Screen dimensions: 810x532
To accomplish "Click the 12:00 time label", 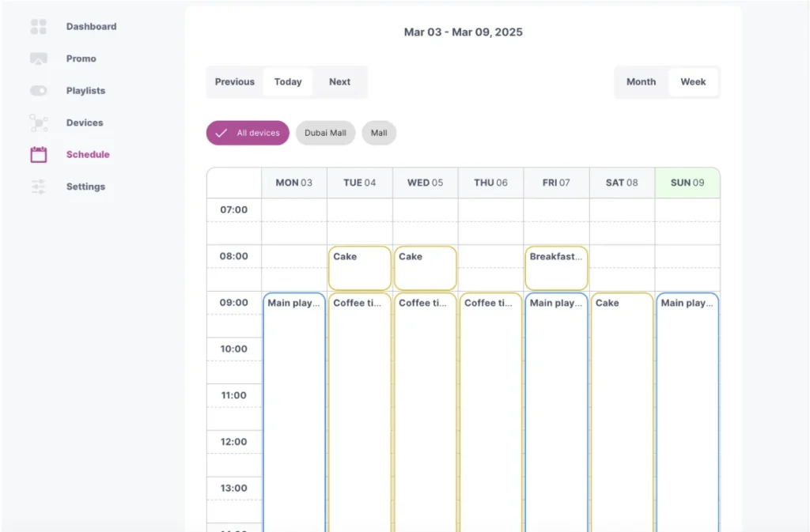I will coord(234,442).
